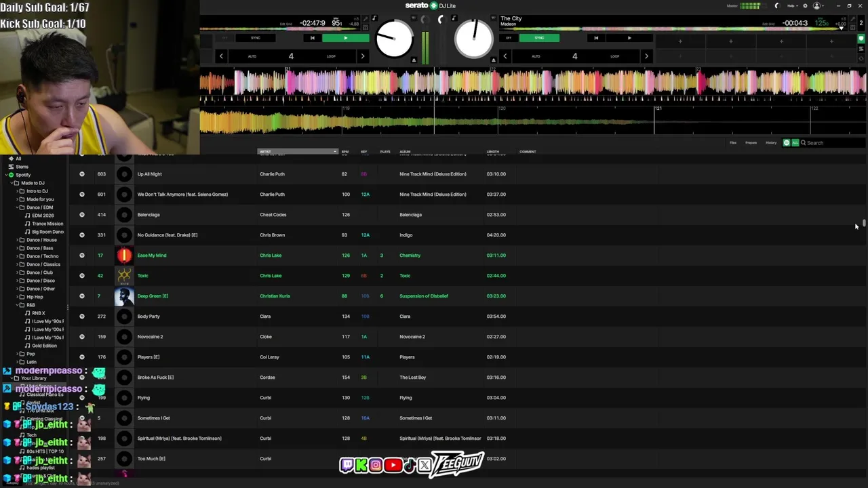Image resolution: width=868 pixels, height=488 pixels.
Task: Open the History panel
Action: click(x=771, y=142)
